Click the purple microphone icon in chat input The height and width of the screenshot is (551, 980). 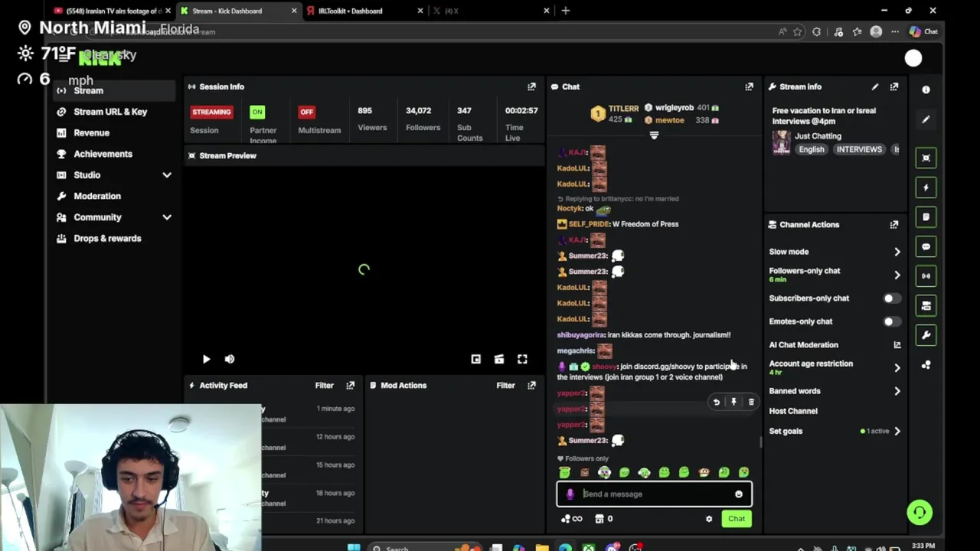click(x=570, y=494)
